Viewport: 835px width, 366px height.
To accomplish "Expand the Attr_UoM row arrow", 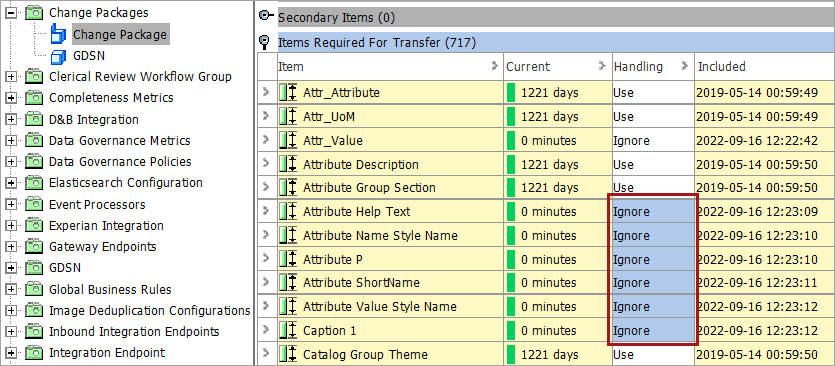I will click(x=266, y=117).
